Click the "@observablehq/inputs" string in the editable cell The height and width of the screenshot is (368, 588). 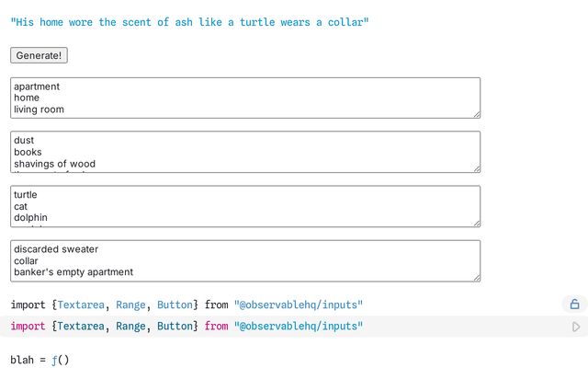[x=299, y=327]
